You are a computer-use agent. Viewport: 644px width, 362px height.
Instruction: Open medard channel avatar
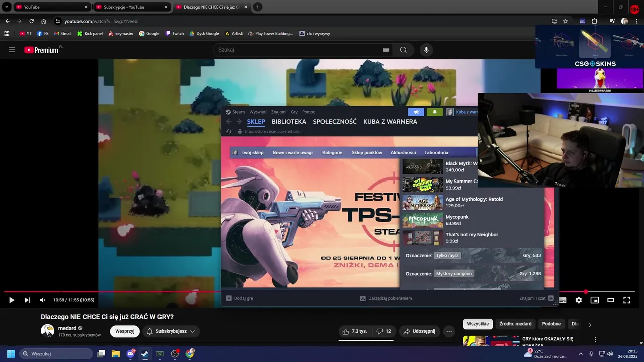48,331
